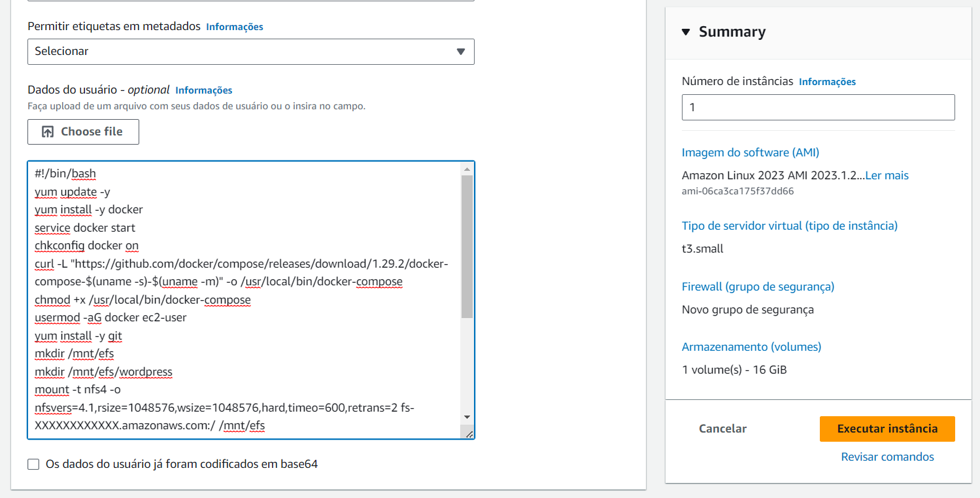Enable the base64 encoded user data checkbox
The image size is (980, 498).
(x=33, y=464)
